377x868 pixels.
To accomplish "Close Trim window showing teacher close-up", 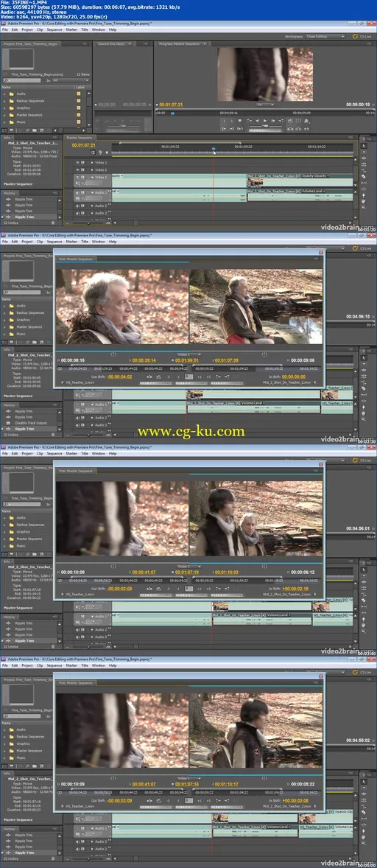I will pyautogui.click(x=320, y=252).
